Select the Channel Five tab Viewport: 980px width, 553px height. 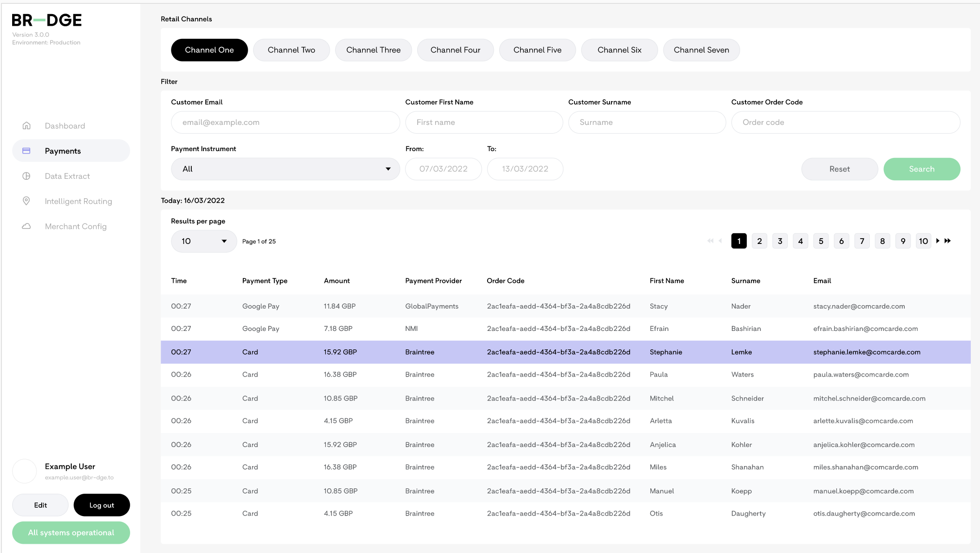coord(537,50)
